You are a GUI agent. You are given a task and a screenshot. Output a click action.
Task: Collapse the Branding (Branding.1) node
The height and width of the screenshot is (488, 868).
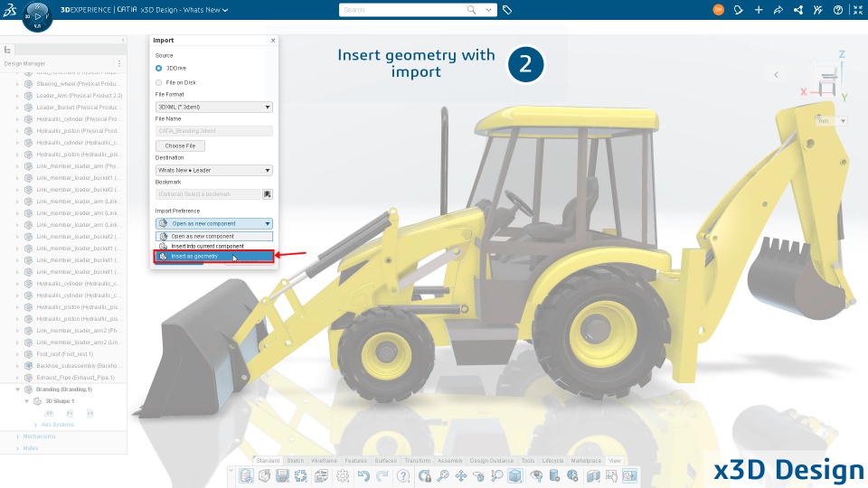point(17,389)
